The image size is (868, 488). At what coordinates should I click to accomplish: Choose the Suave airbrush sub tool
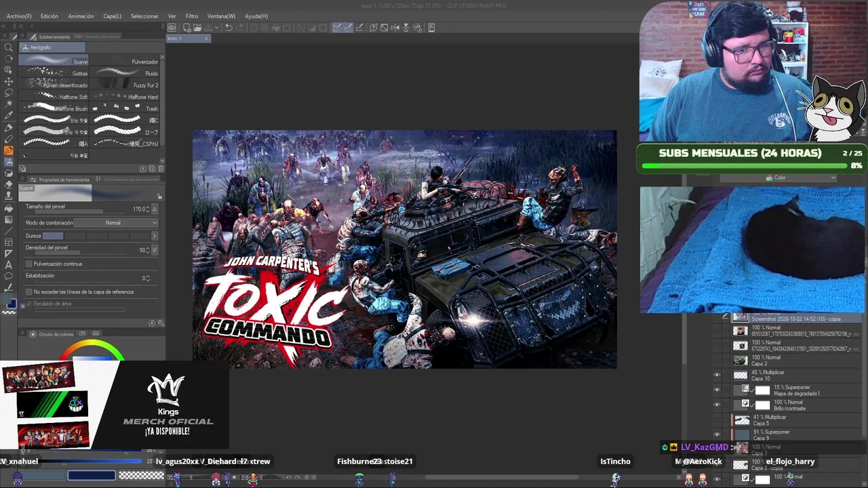[x=53, y=61]
